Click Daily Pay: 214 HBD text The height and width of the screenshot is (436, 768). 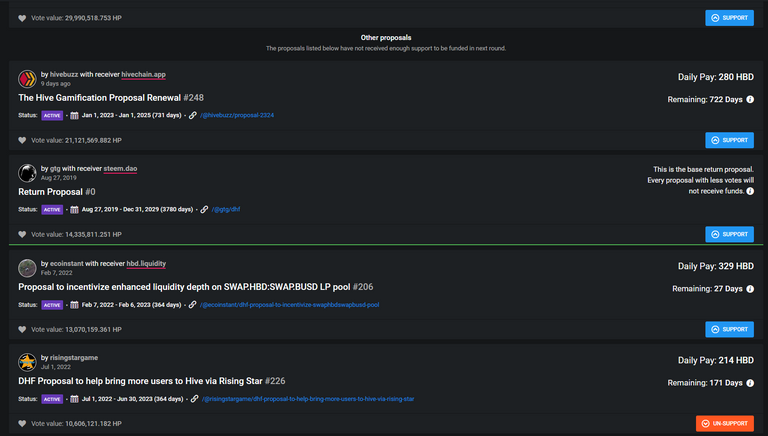click(x=716, y=360)
